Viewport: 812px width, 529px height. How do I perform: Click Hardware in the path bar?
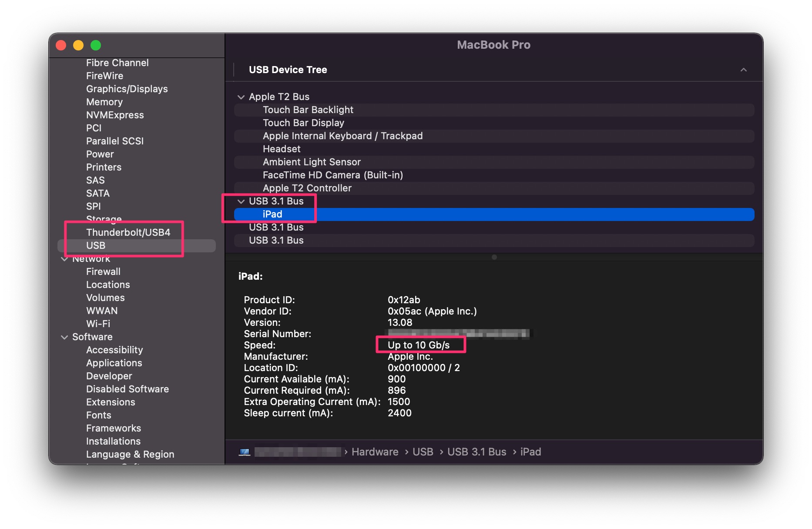375,452
